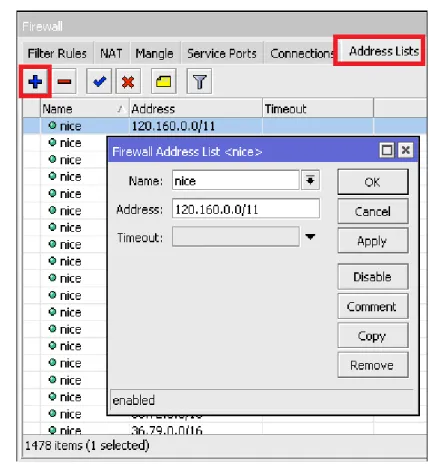Screen dimensions: 429x465
Task: Click the blue checkmark Enable icon
Action: (x=99, y=81)
